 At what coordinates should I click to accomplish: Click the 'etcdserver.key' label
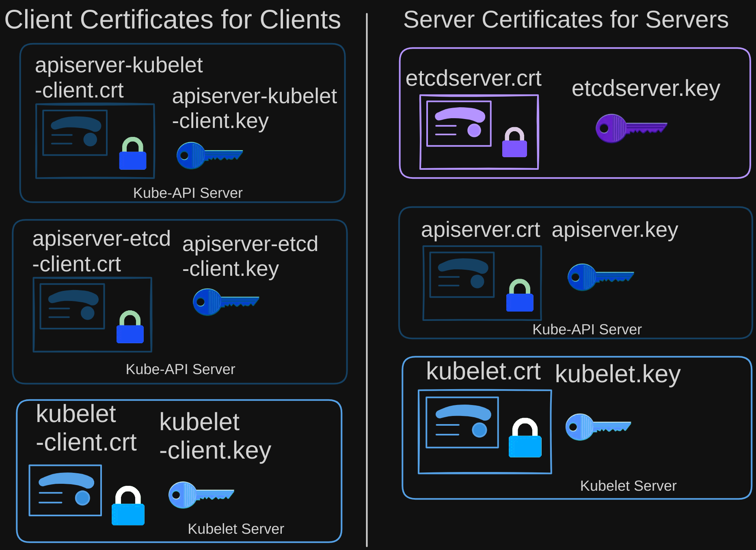[x=646, y=89]
